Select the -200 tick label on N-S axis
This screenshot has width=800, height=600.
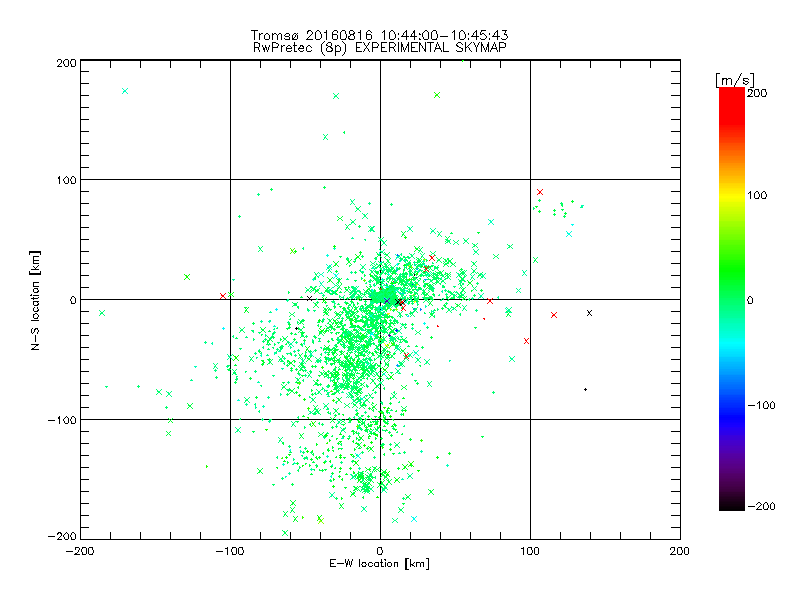tap(62, 537)
